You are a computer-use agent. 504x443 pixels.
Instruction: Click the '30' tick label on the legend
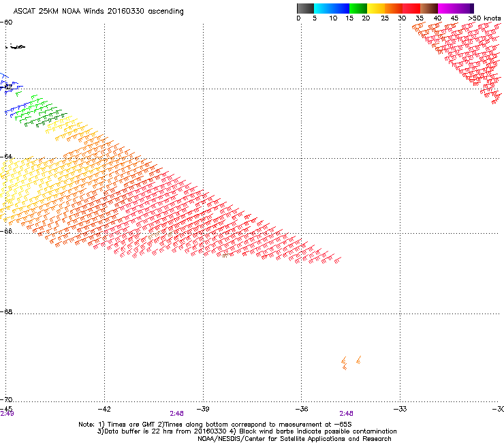point(402,18)
